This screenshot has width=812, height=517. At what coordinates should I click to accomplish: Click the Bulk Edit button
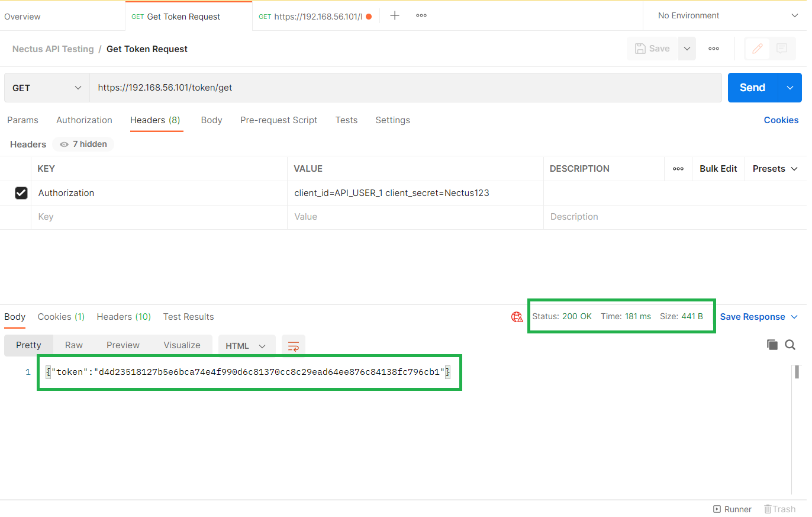pyautogui.click(x=718, y=169)
